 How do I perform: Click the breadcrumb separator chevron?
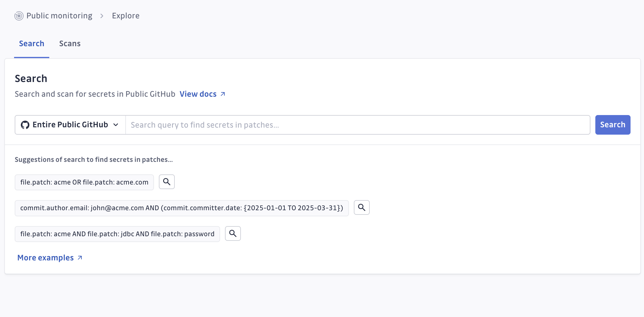point(102,16)
